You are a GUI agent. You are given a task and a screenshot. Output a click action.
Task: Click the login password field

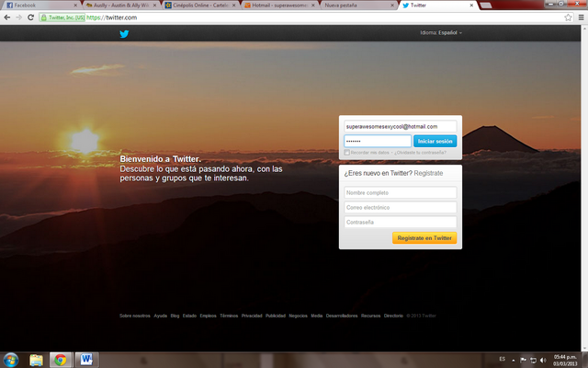click(378, 141)
